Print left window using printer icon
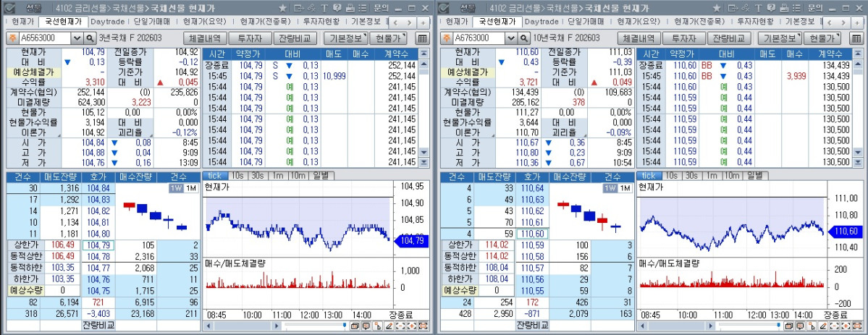The height and width of the screenshot is (335, 868). click(x=350, y=8)
